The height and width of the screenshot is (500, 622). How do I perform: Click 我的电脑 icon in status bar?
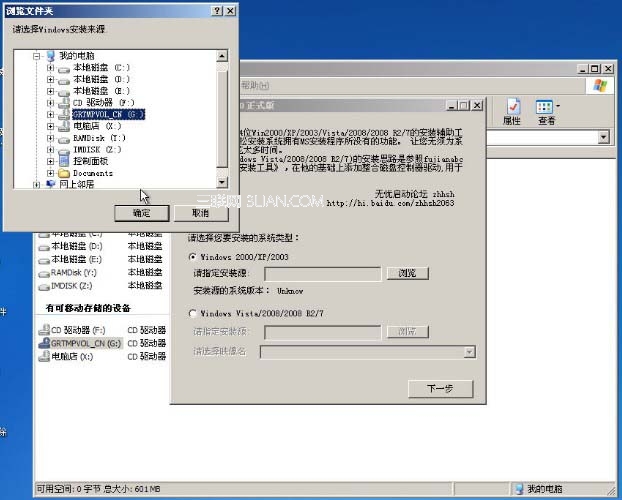pyautogui.click(x=519, y=488)
